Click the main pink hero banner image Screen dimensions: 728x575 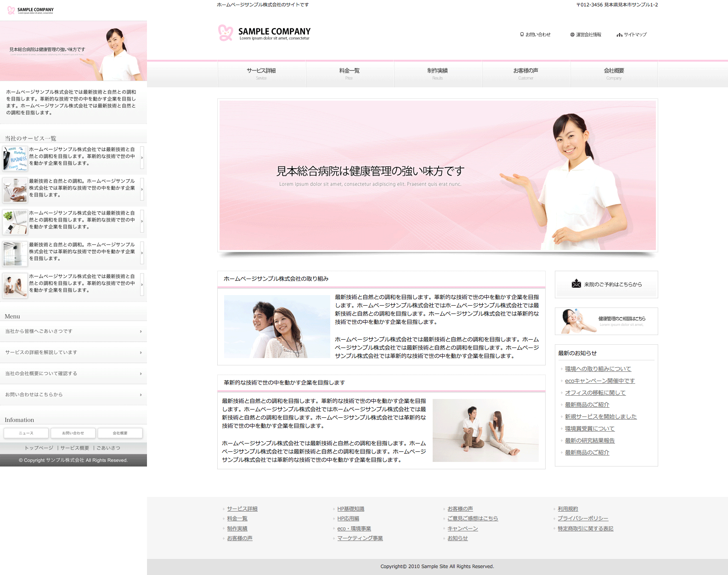click(x=437, y=176)
